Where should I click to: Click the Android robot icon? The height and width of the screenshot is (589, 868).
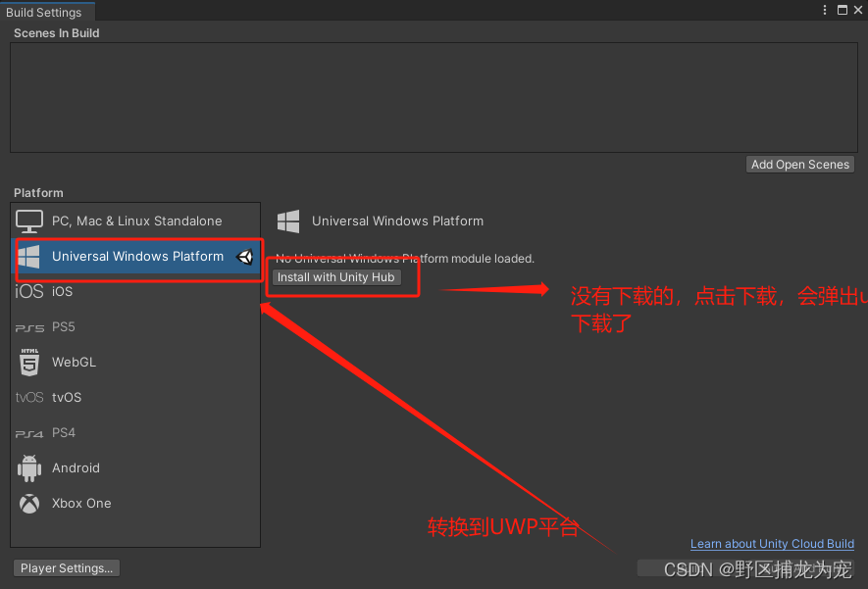pyautogui.click(x=29, y=468)
